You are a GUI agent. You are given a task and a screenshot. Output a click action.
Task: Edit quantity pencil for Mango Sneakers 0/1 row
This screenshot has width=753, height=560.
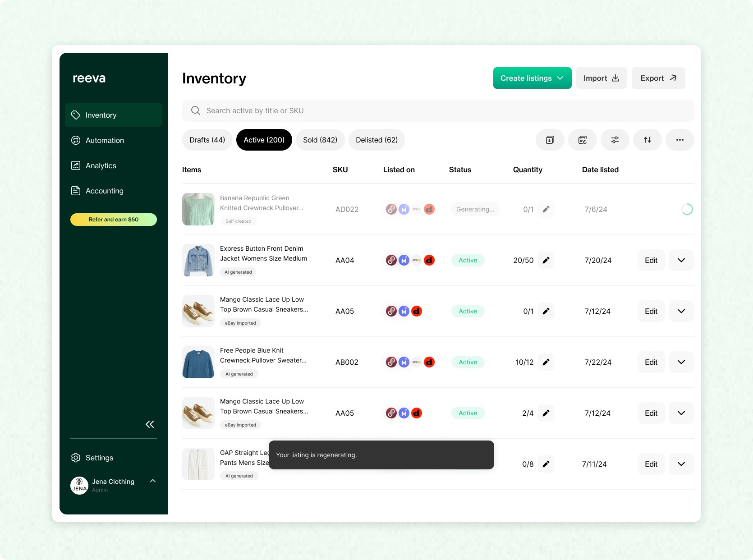coord(546,311)
